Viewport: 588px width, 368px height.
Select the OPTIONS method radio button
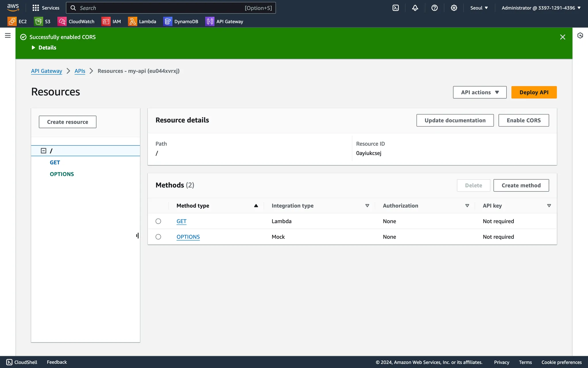point(158,237)
